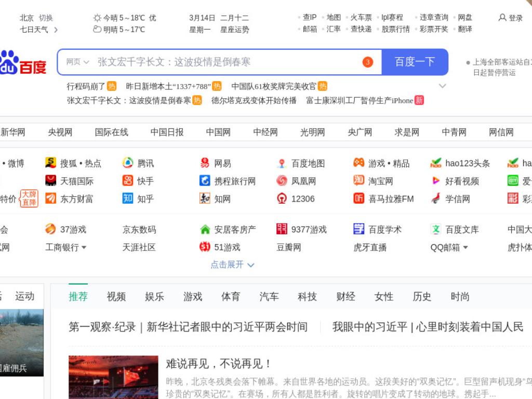This screenshot has width=532, height=399.
Task: Open the Phoenix 凤凰网 icon
Action: 282,180
